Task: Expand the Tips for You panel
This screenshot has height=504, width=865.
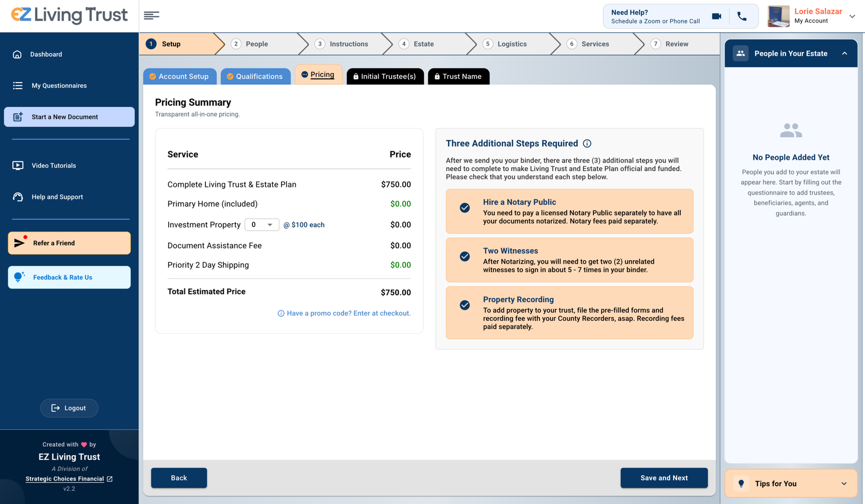Action: click(844, 483)
